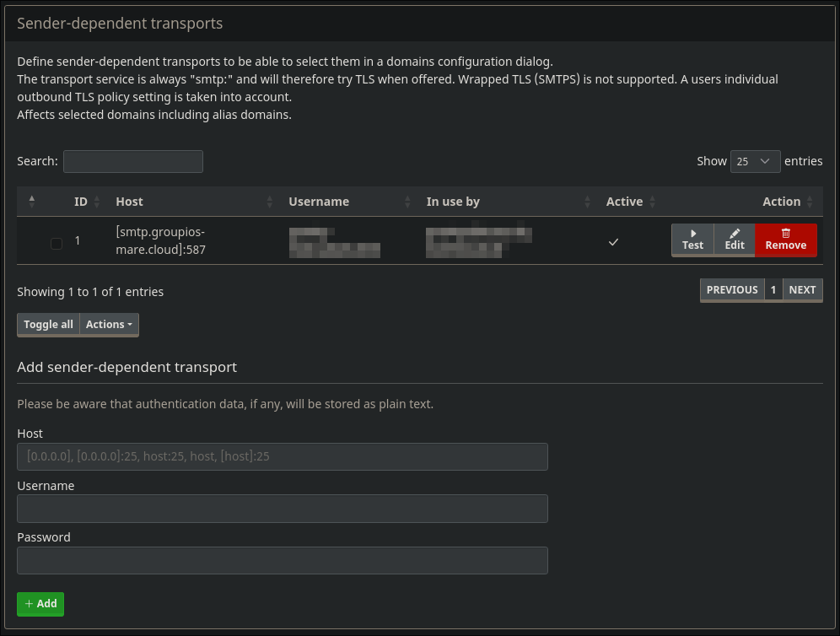Sort the table using the ID column sort icon
The width and height of the screenshot is (840, 636).
[x=95, y=202]
